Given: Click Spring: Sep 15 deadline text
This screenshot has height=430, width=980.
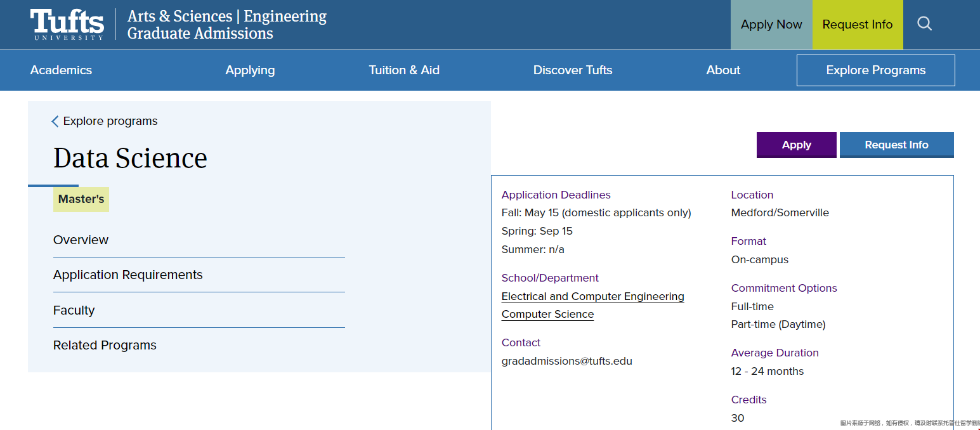Looking at the screenshot, I should (537, 231).
